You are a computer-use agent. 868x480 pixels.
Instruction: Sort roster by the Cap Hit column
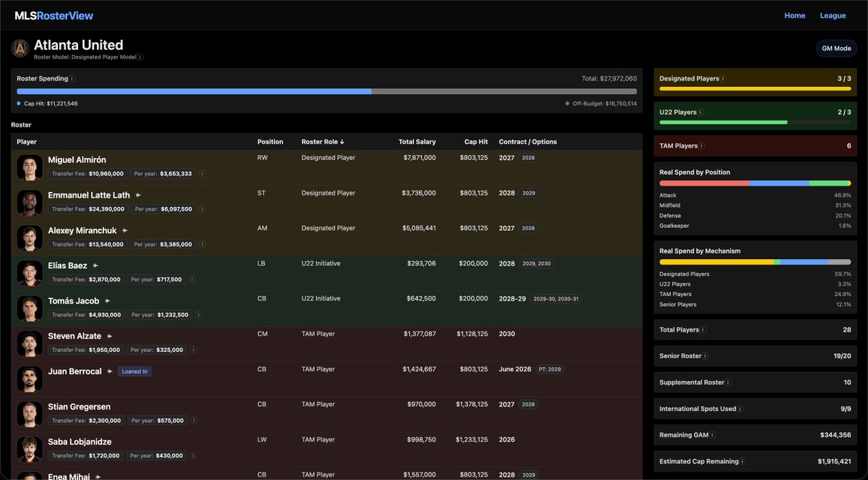[x=476, y=142]
